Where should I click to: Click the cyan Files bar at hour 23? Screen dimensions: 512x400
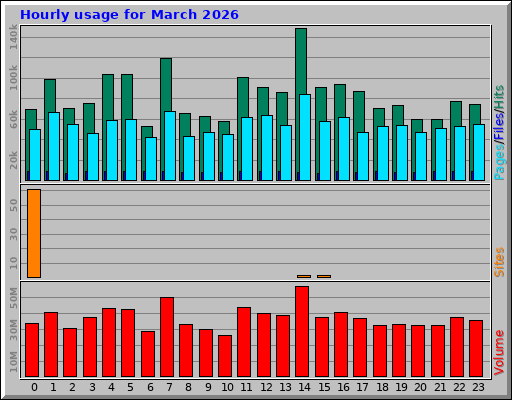[x=479, y=153]
